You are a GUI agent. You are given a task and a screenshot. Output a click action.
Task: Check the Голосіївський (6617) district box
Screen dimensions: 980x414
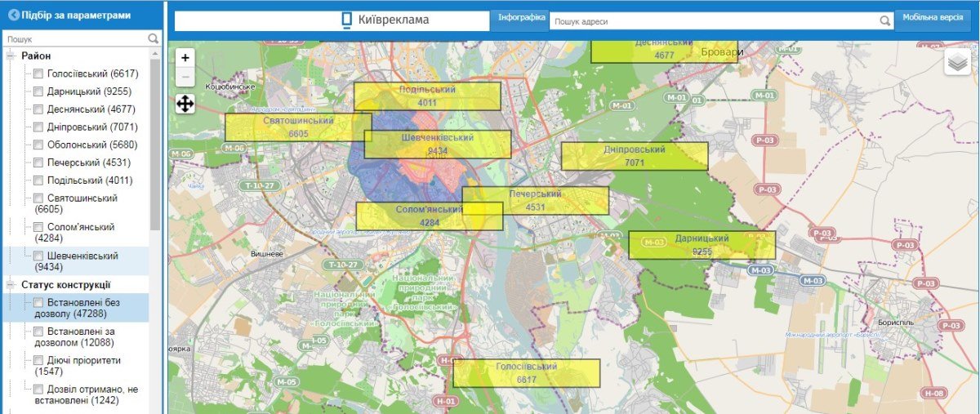click(38, 74)
